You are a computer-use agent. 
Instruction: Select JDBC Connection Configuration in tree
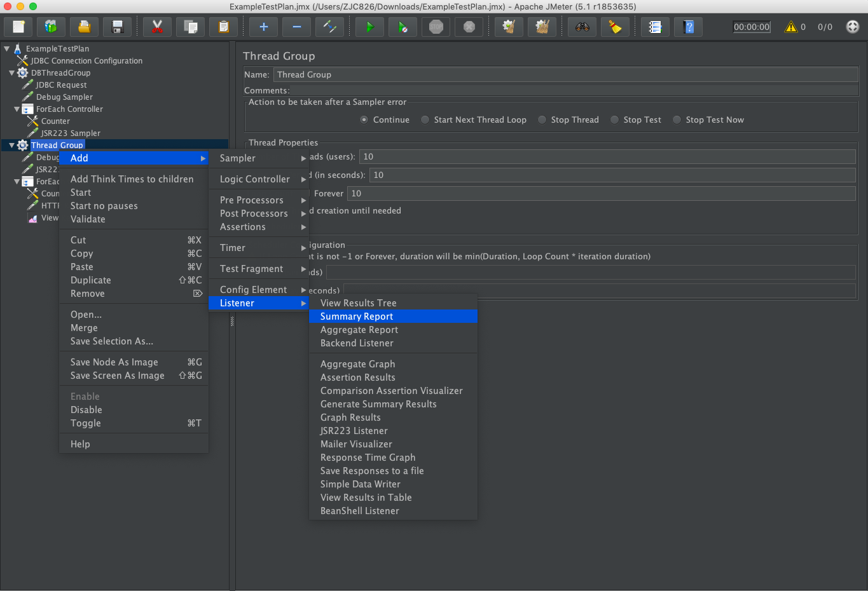(86, 61)
